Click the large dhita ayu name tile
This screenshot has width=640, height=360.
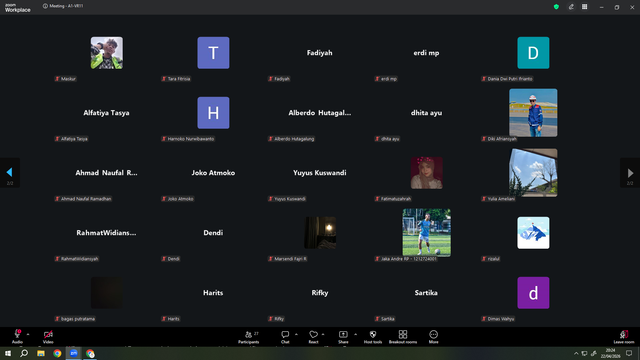(426, 113)
